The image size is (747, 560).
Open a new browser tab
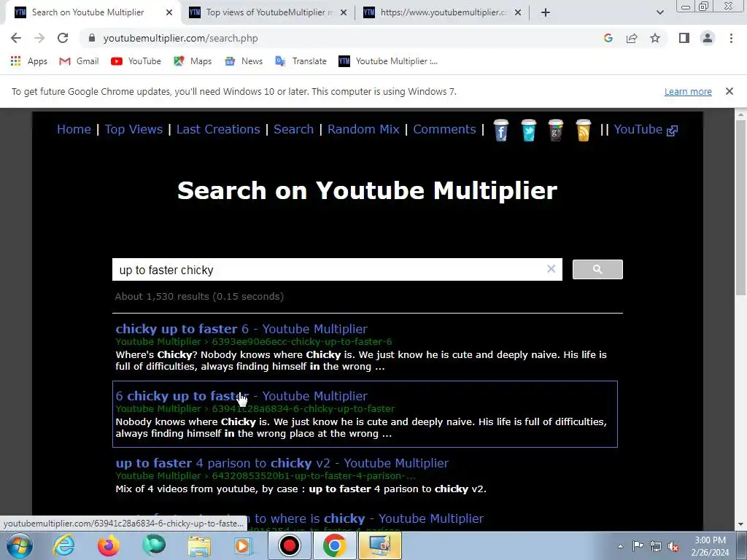click(x=546, y=12)
